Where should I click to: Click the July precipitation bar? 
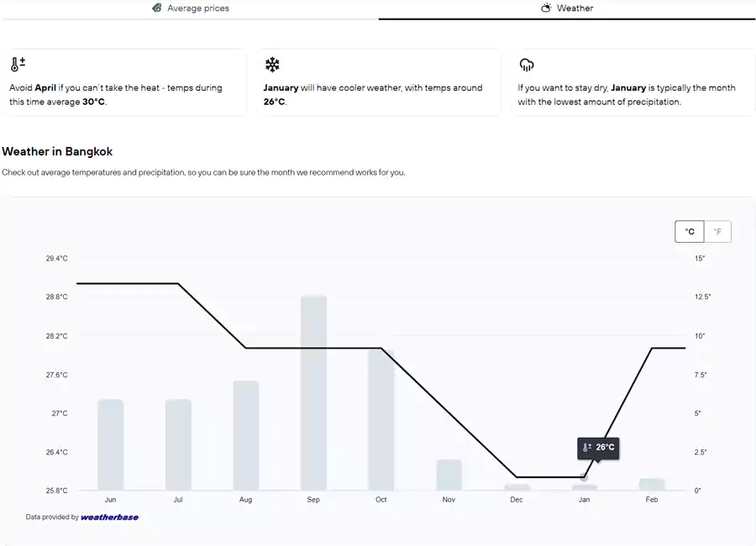178,445
